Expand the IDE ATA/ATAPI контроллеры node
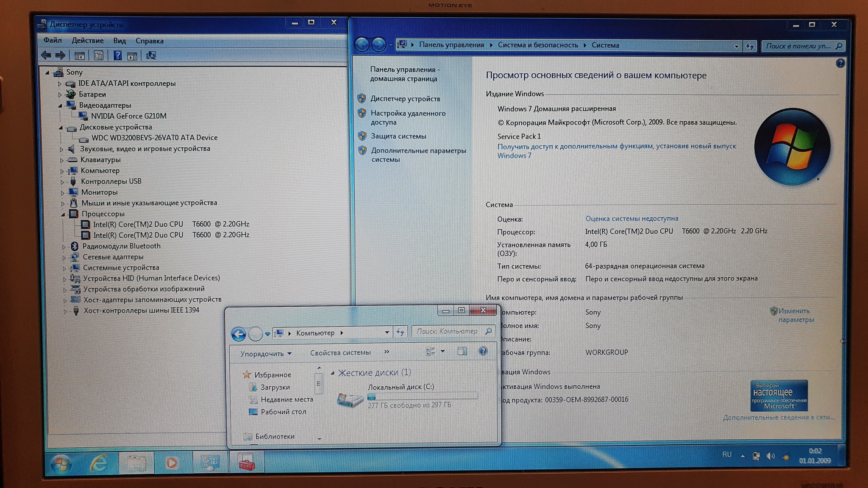868x488 pixels. coord(60,83)
